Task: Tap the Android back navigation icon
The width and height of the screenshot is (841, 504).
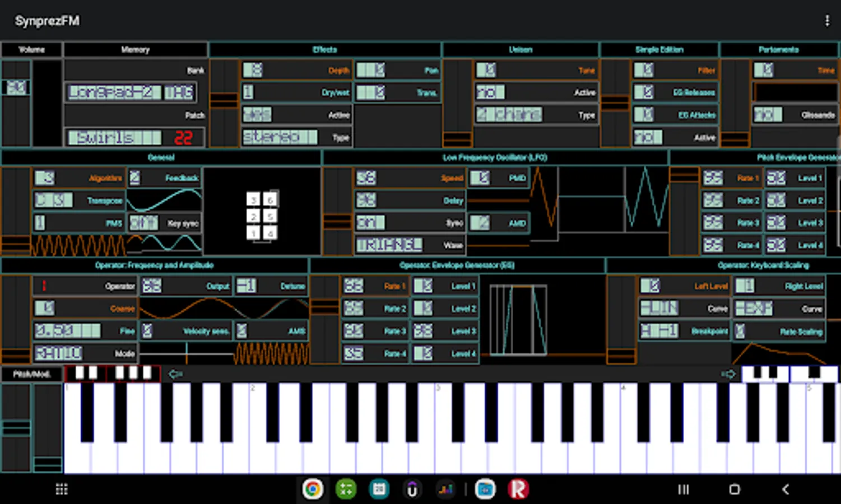Action: [x=785, y=489]
